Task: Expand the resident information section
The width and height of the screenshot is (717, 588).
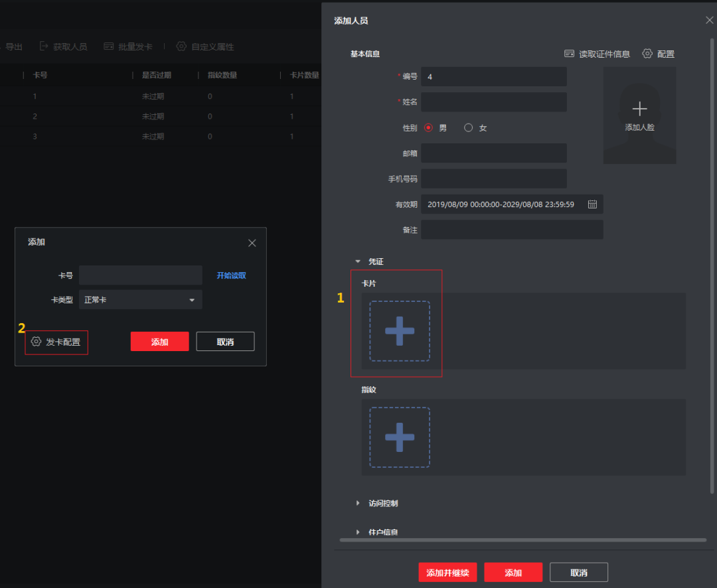Action: tap(358, 532)
